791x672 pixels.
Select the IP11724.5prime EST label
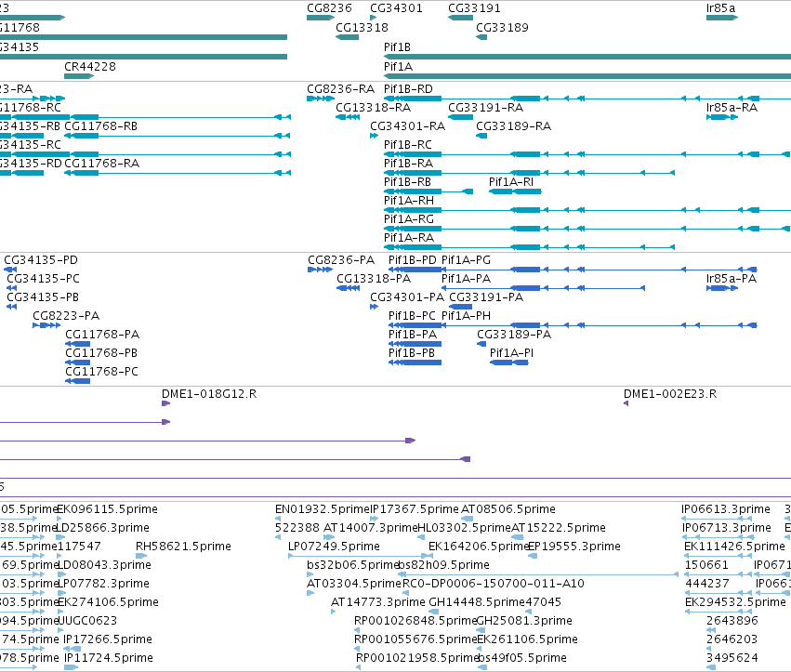click(x=108, y=658)
